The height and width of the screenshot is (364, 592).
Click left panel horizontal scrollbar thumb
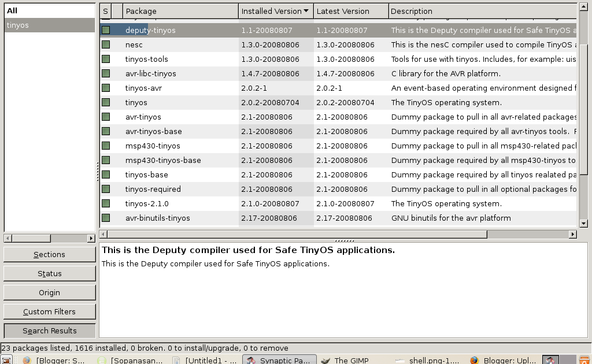point(31,239)
